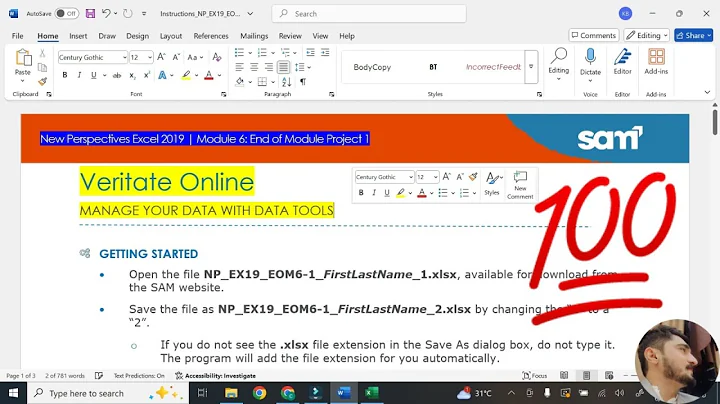Toggle AutoSave switch on

(66, 14)
